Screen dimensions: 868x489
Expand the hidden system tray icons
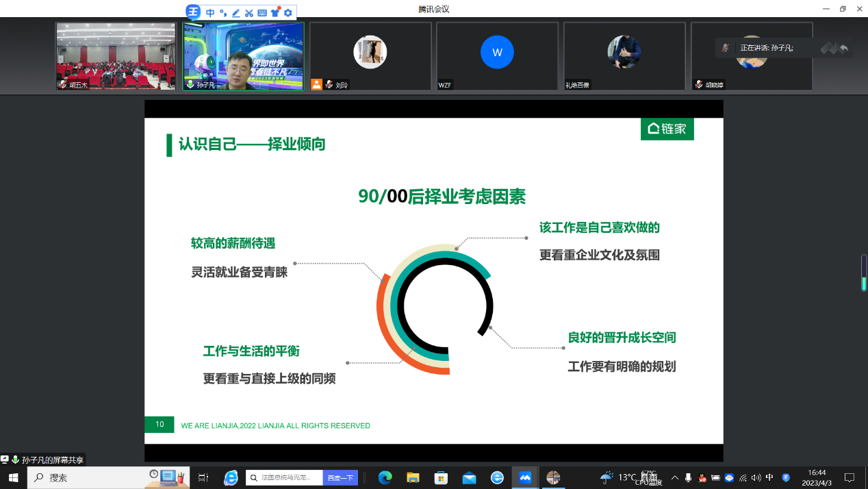pos(675,477)
